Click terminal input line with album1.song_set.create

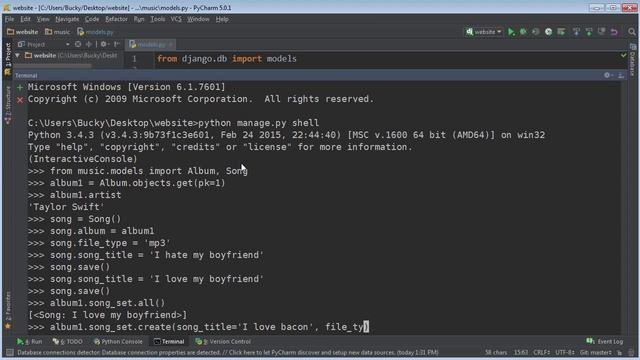199,327
